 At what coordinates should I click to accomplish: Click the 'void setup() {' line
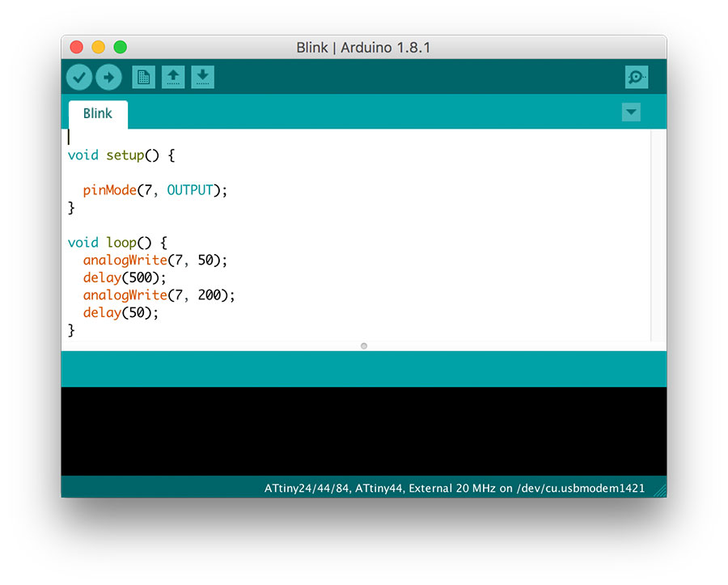[121, 155]
